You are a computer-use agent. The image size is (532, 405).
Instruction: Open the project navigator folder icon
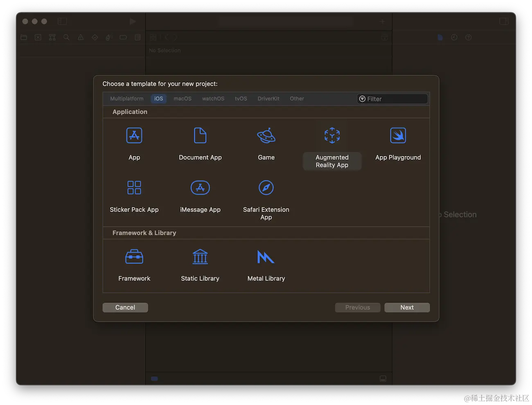click(x=24, y=37)
